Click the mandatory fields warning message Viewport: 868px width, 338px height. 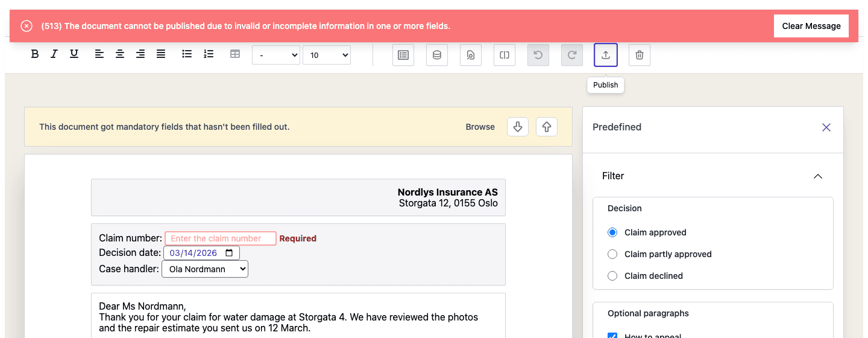click(x=165, y=127)
